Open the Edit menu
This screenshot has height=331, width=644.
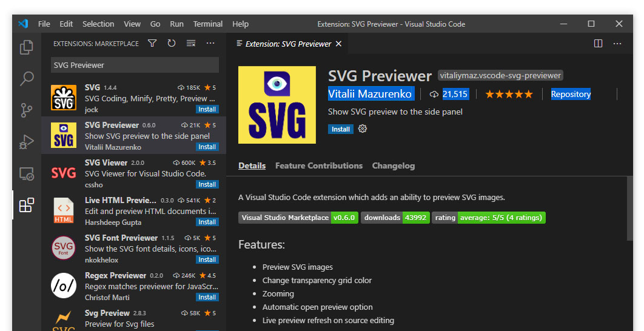(x=66, y=24)
